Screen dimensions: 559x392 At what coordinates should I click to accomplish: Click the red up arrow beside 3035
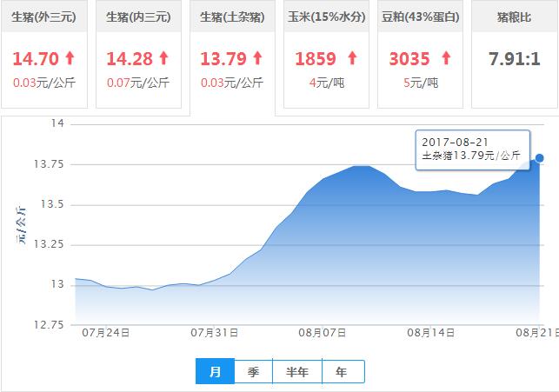(x=446, y=58)
